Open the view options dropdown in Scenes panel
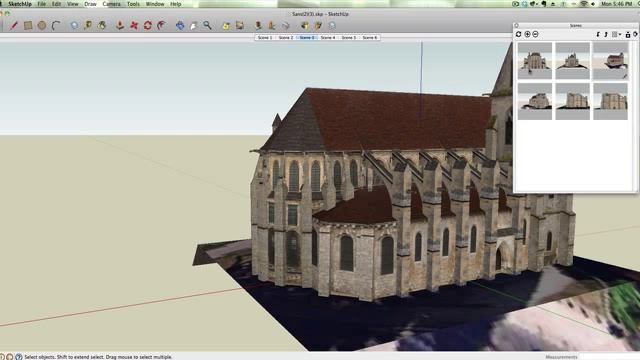Screen dimensions: 640x360 (616, 35)
